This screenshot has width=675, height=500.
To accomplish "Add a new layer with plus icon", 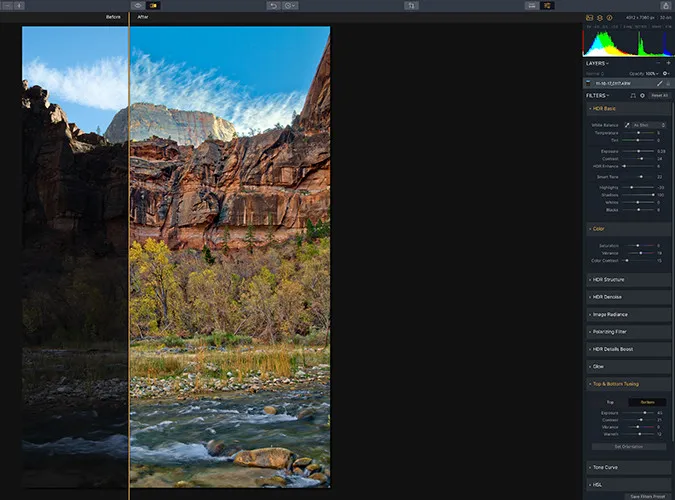I will pyautogui.click(x=668, y=63).
